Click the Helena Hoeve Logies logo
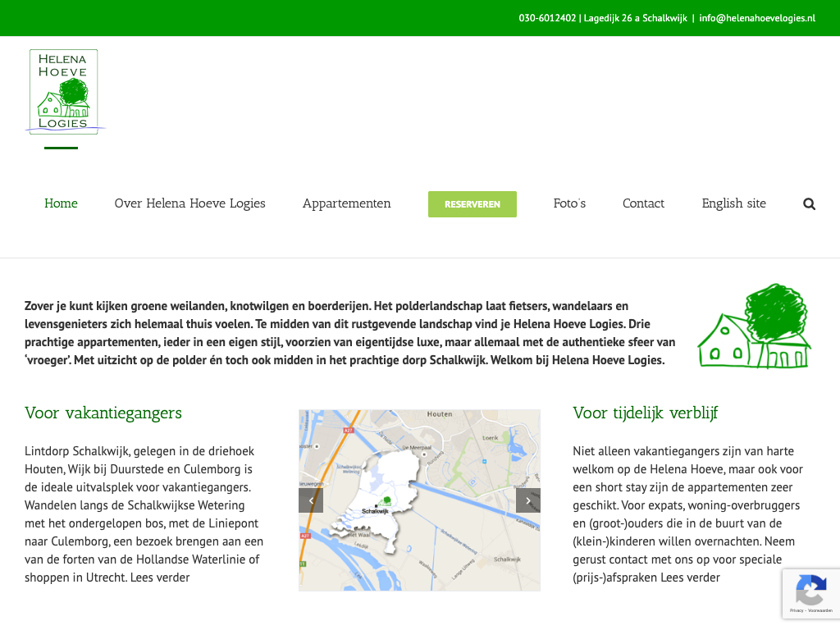 click(64, 91)
